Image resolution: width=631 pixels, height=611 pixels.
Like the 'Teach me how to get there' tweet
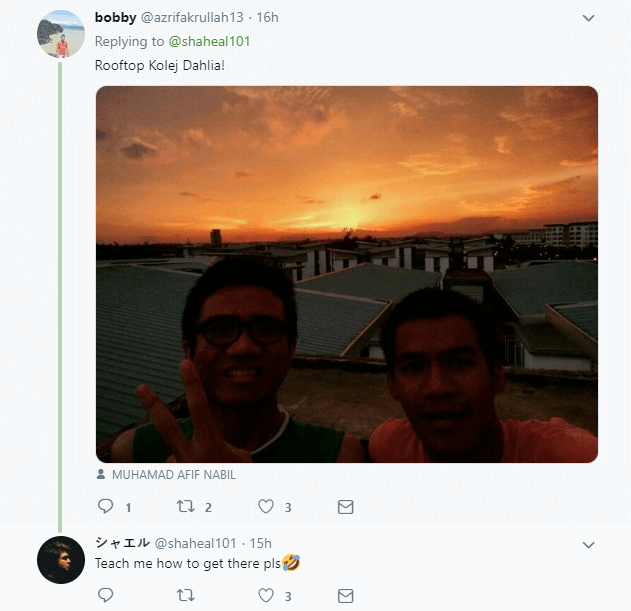(266, 595)
